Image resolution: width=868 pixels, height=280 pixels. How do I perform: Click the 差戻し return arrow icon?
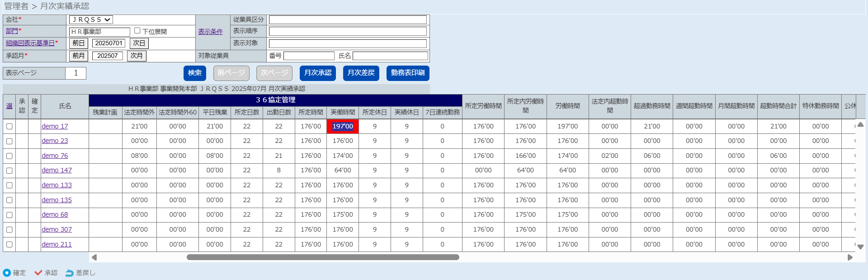tap(69, 273)
